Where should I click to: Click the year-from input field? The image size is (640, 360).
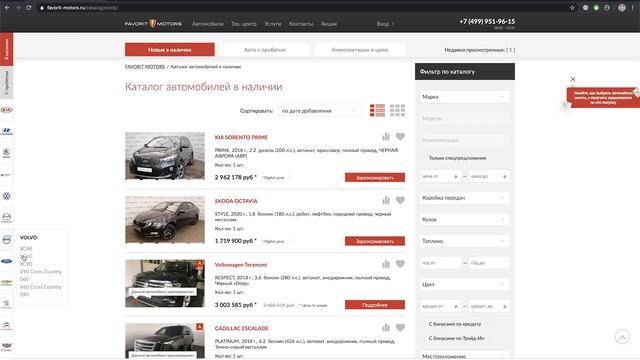(440, 263)
